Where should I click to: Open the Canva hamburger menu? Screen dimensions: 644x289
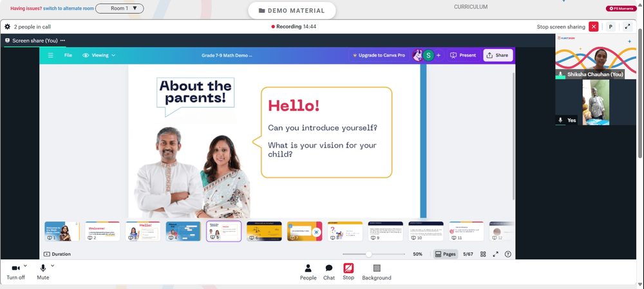coord(50,55)
